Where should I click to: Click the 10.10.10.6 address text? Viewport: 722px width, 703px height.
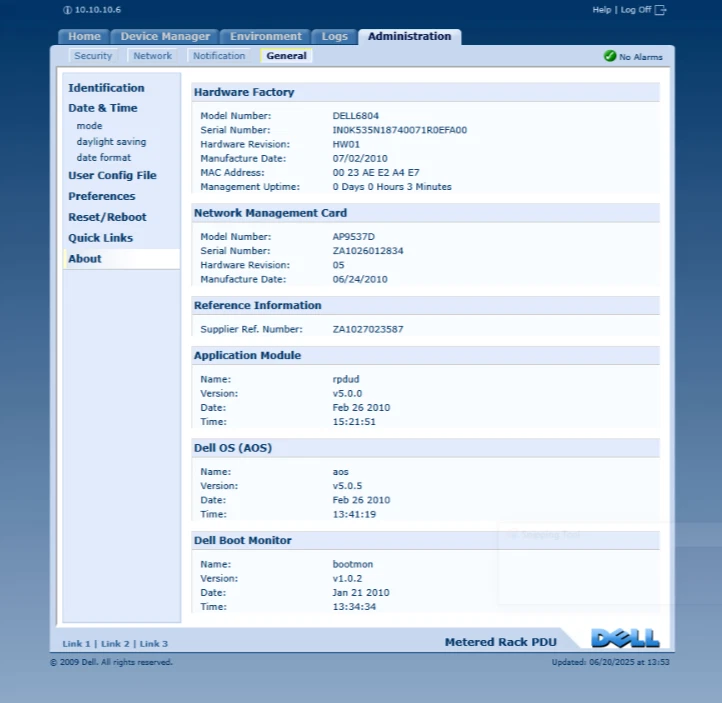click(98, 10)
